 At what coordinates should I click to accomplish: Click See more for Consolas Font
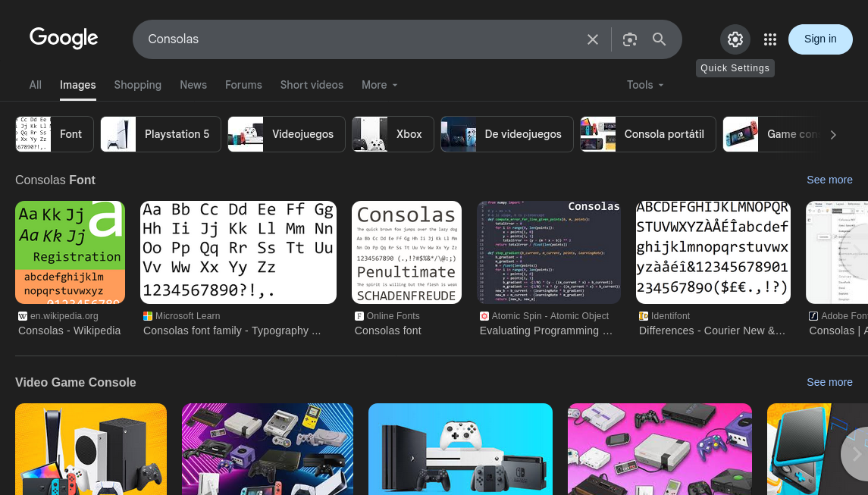coord(829,180)
